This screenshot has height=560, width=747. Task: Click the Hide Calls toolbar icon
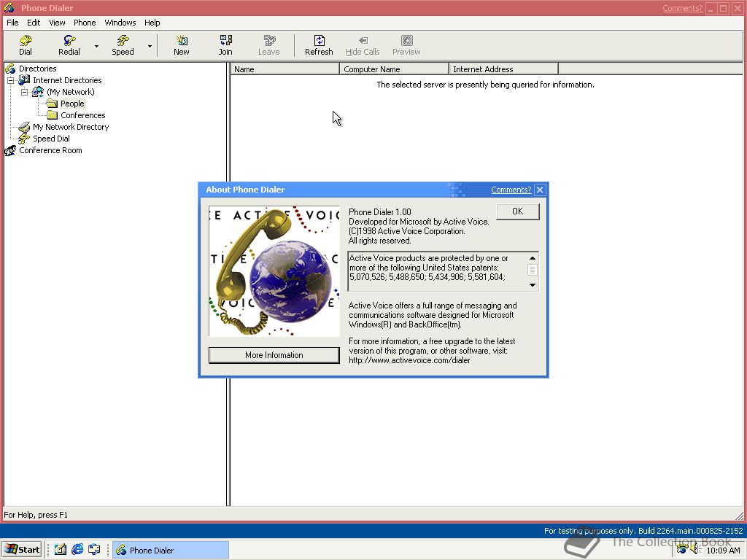click(363, 45)
